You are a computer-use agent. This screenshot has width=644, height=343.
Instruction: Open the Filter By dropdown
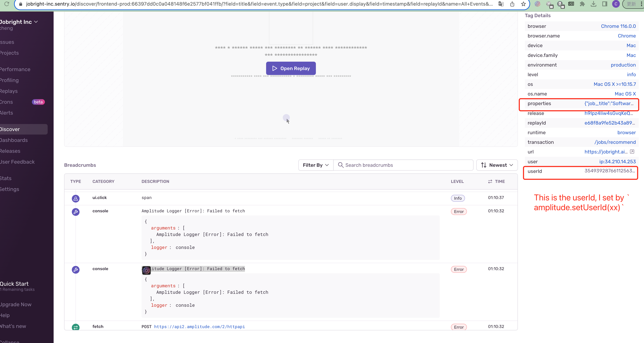[x=316, y=165]
